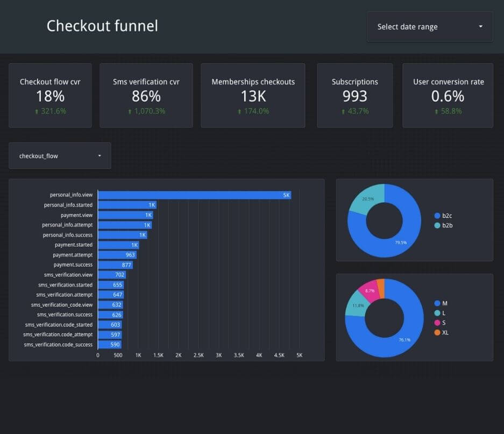Click the Sms verification cvr 86% value

pos(146,96)
